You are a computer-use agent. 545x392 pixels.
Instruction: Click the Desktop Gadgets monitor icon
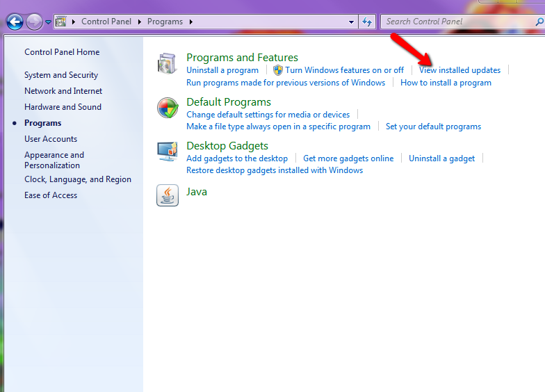(168, 152)
